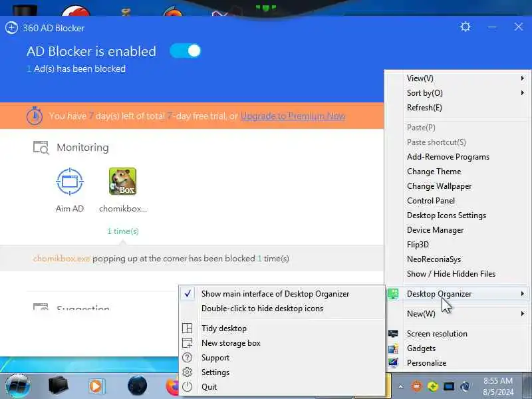532x399 pixels.
Task: Expand the New(W) submenu arrow
Action: tap(523, 313)
